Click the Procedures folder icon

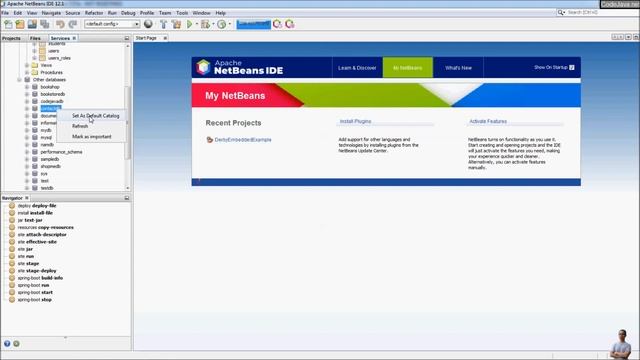click(x=35, y=73)
